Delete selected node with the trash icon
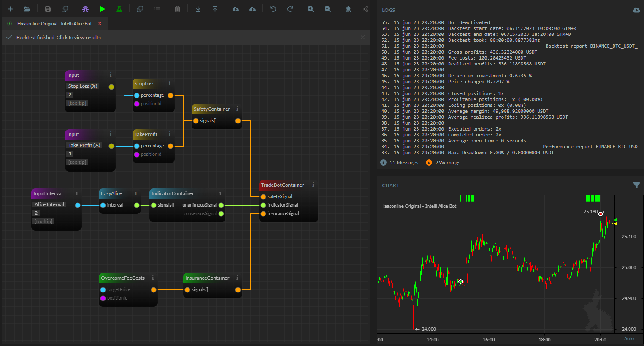 click(x=177, y=9)
